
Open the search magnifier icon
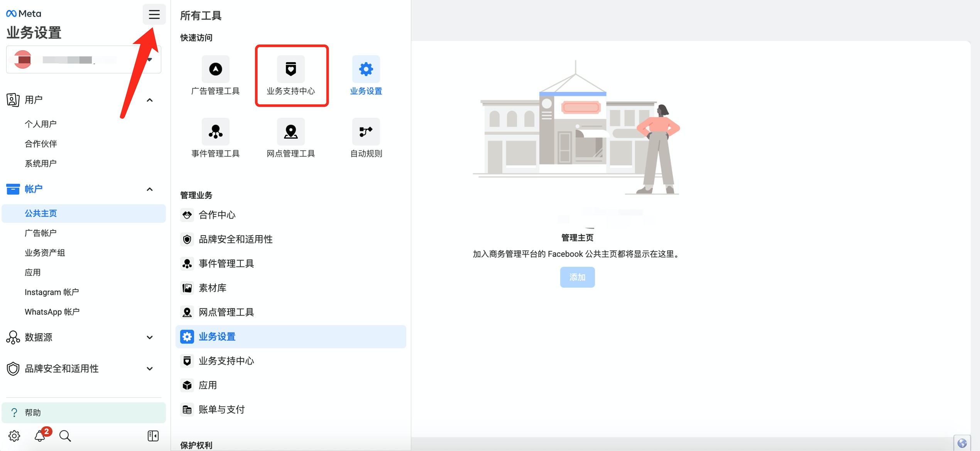(x=65, y=436)
